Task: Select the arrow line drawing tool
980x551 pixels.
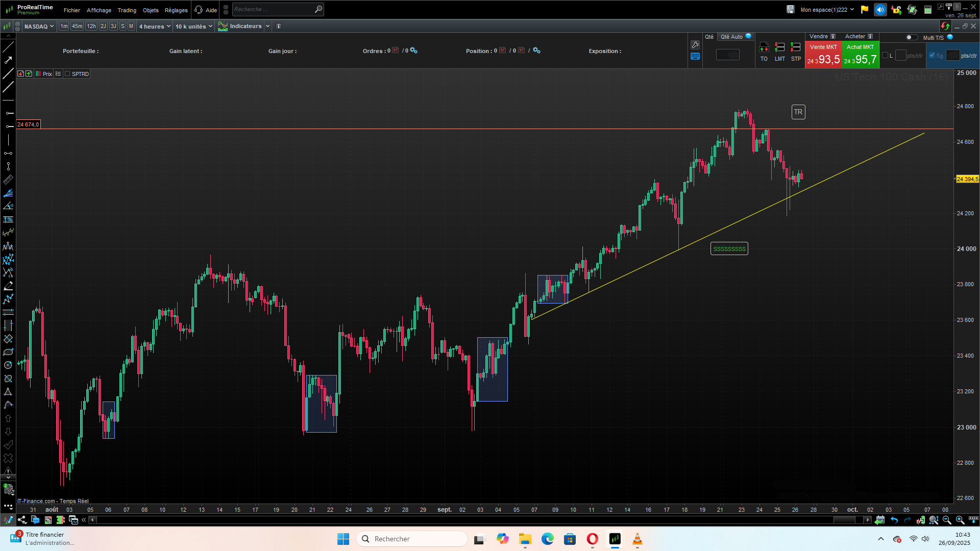Action: (8, 60)
